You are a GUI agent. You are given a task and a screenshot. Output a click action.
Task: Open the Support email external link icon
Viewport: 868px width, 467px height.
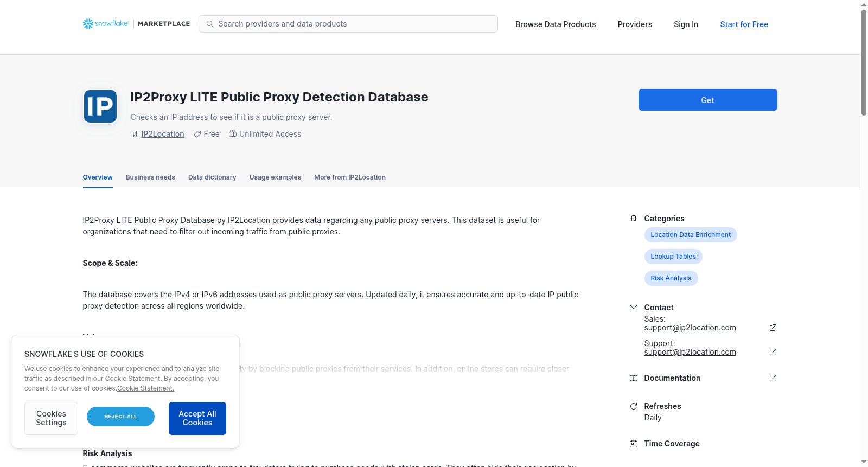[x=773, y=352]
